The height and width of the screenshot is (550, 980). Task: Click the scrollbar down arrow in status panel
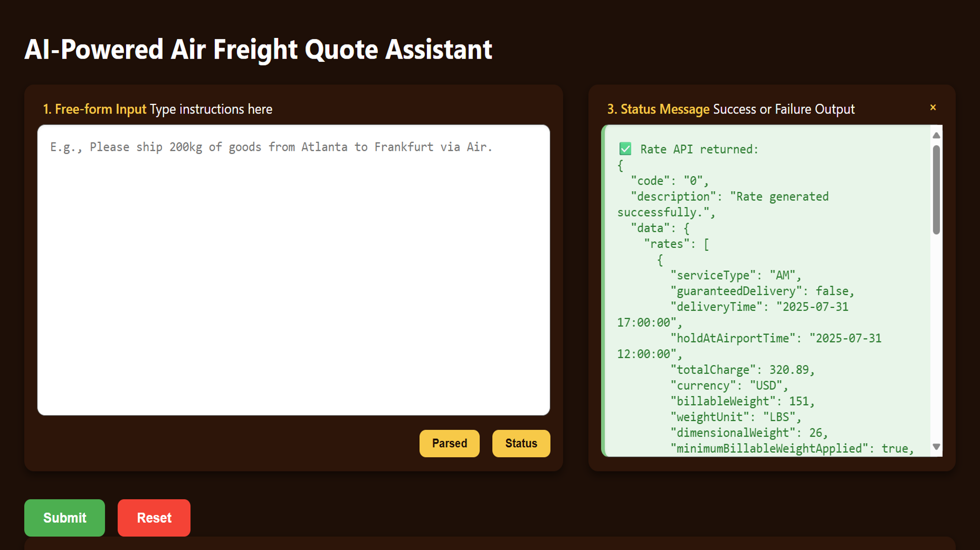tap(936, 448)
